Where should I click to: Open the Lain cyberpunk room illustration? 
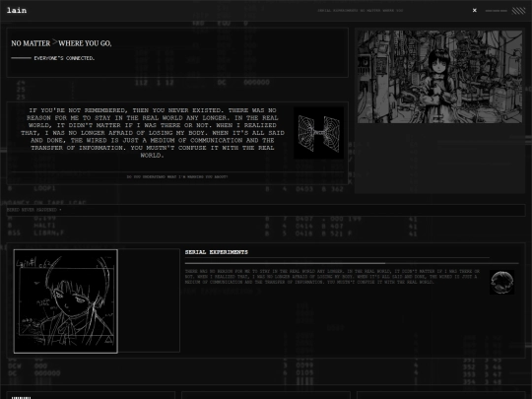coord(439,77)
